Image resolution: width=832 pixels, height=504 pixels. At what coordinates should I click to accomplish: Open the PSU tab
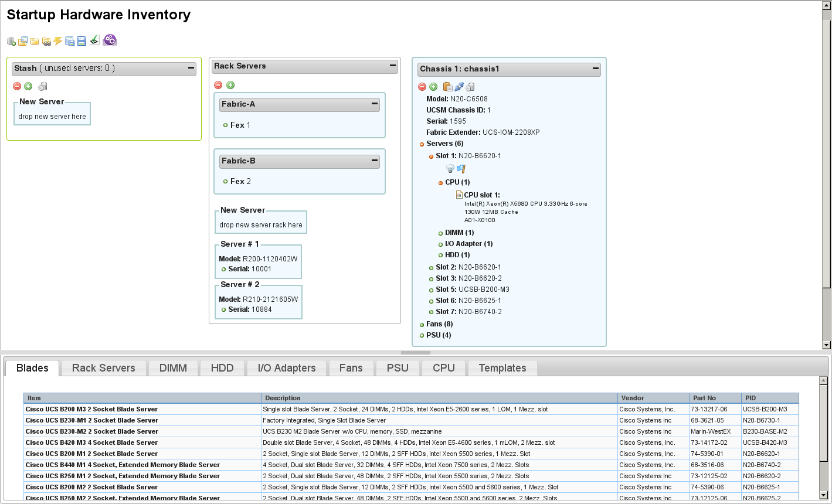point(398,368)
